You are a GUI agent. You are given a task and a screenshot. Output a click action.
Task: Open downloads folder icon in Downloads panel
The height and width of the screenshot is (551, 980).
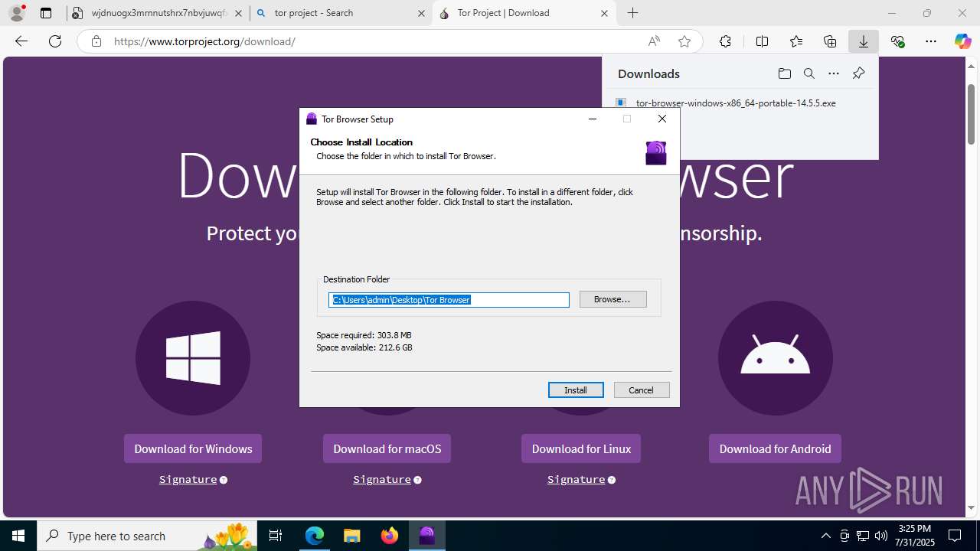pyautogui.click(x=784, y=73)
